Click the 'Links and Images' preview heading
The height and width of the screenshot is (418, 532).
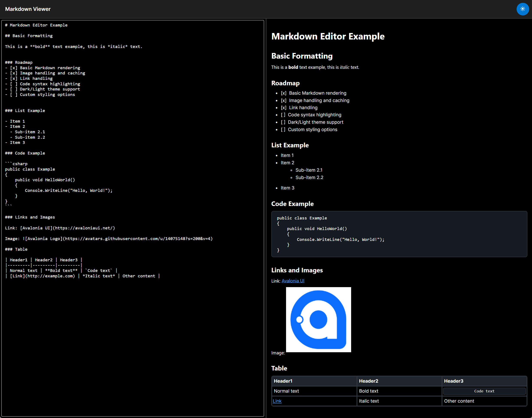pos(297,270)
